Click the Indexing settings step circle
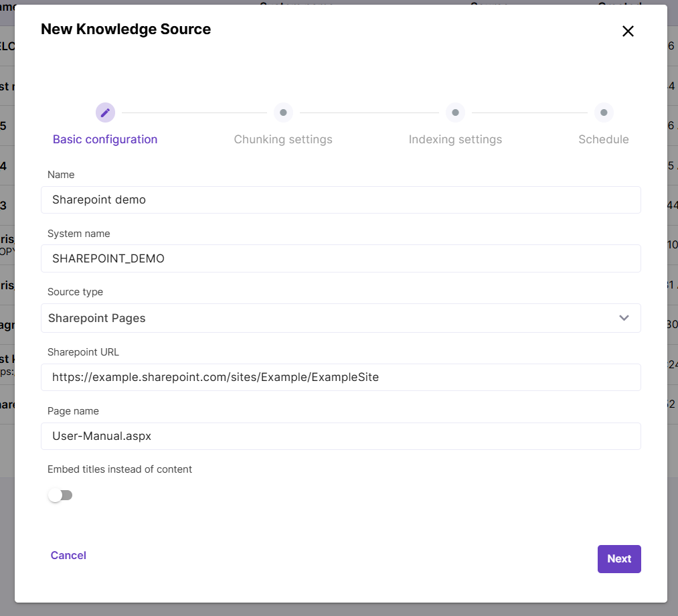Screen dimensions: 678x616 pyautogui.click(x=455, y=112)
